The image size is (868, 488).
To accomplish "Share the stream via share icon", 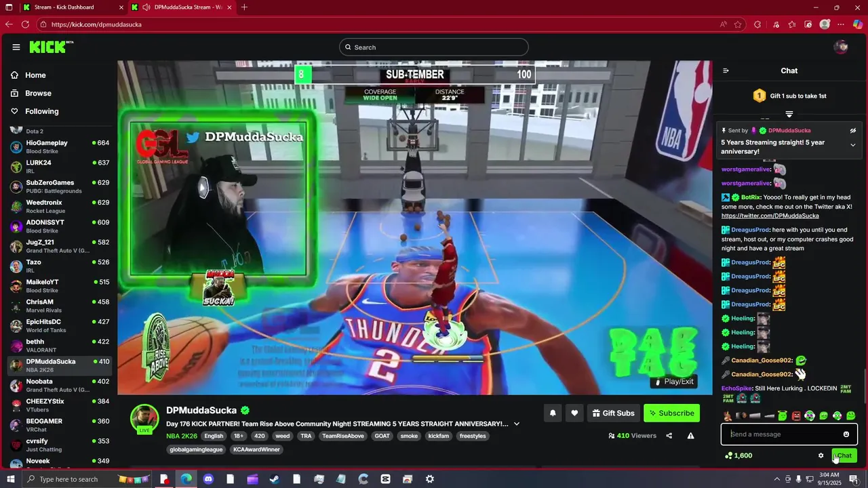I will click(x=669, y=436).
